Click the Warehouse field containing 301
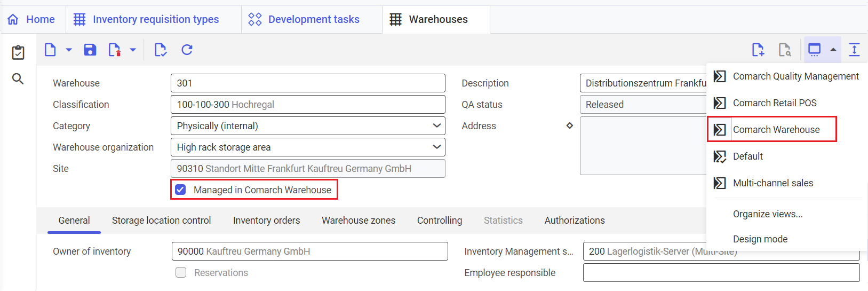The image size is (868, 291). (308, 83)
